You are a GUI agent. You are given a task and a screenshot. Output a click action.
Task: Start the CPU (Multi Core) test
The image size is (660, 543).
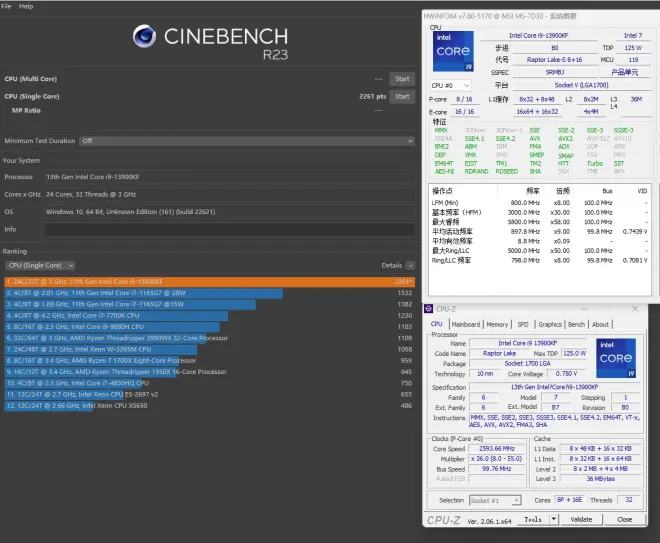coord(402,78)
